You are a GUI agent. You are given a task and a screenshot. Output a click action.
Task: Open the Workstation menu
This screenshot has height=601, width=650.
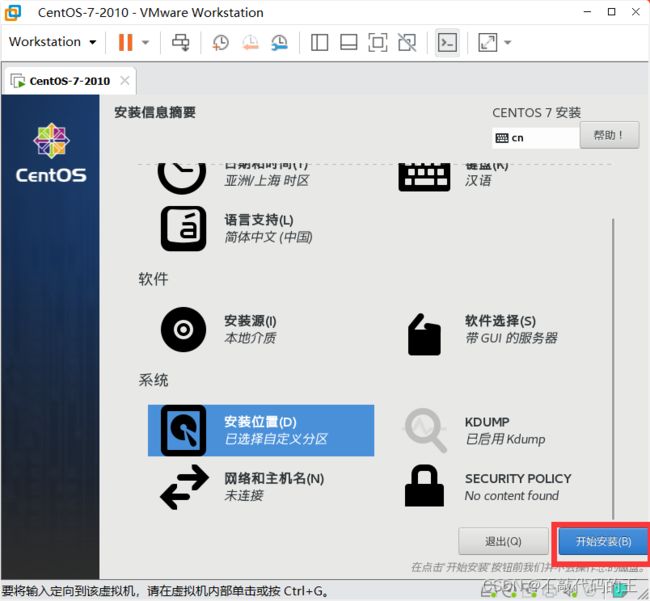(x=52, y=42)
